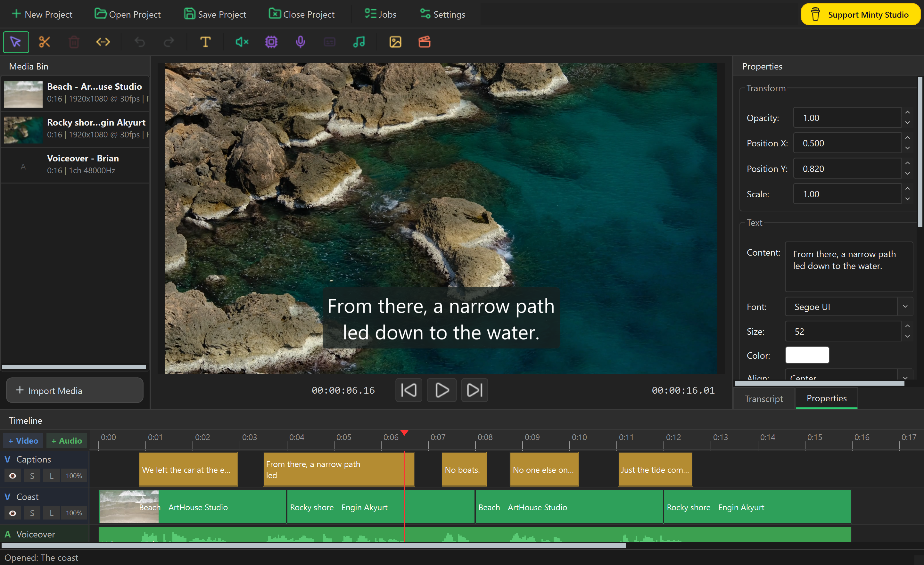Screen dimensions: 924x565
Task: Save Project from top bar
Action: tap(215, 14)
